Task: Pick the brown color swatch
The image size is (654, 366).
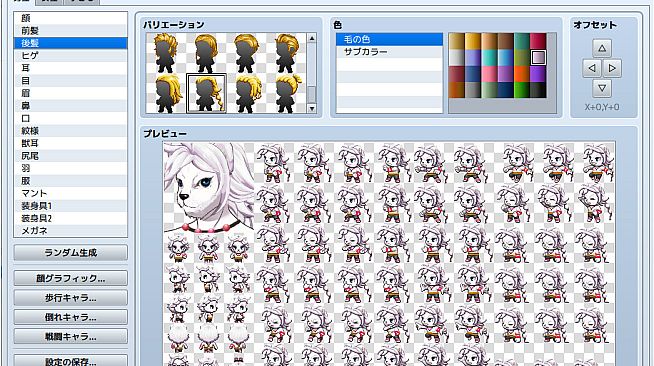Action: pyautogui.click(x=506, y=41)
